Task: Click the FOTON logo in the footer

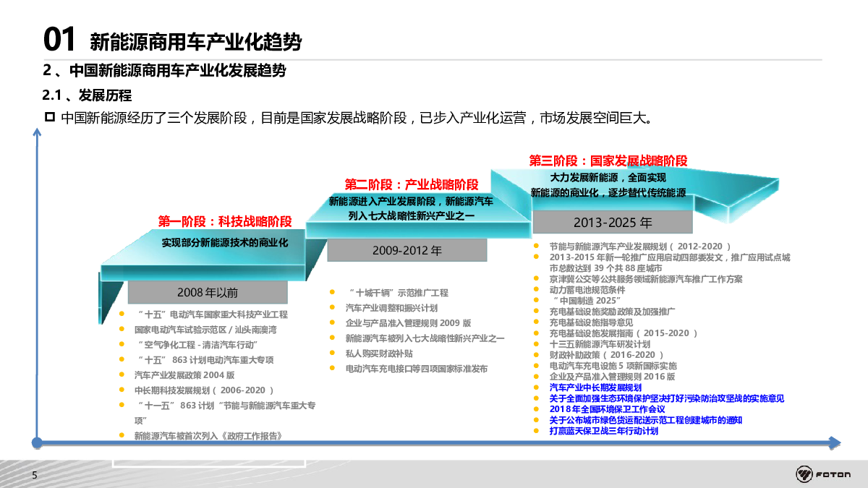Action: (822, 474)
